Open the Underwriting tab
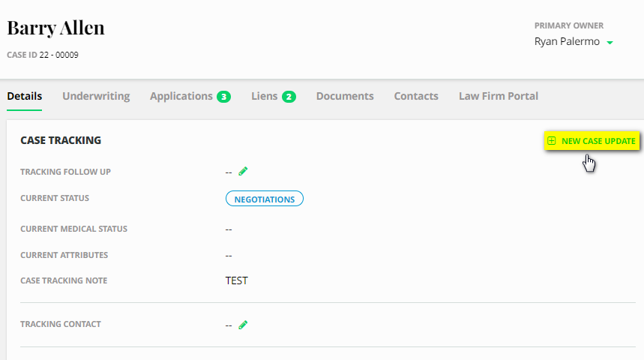 [96, 96]
